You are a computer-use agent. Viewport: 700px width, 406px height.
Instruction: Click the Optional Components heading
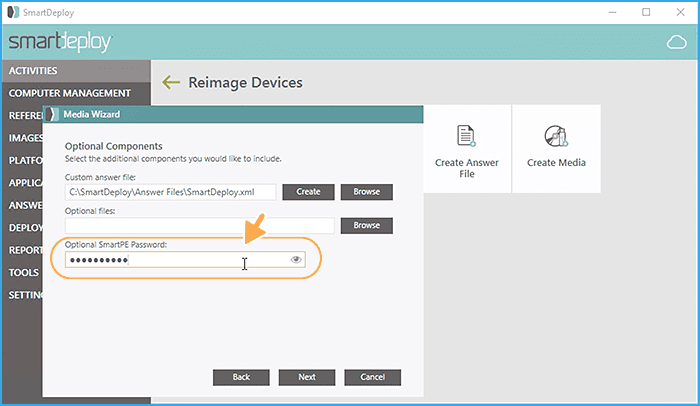113,146
